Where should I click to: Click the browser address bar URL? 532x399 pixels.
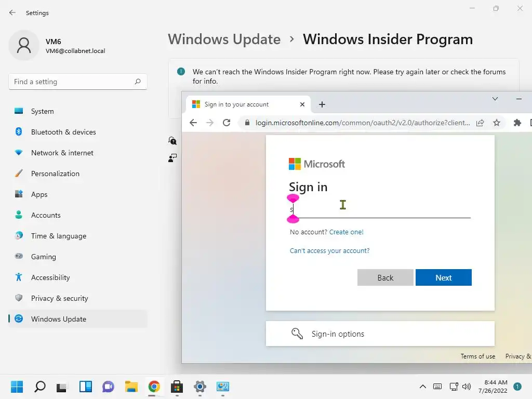(363, 123)
